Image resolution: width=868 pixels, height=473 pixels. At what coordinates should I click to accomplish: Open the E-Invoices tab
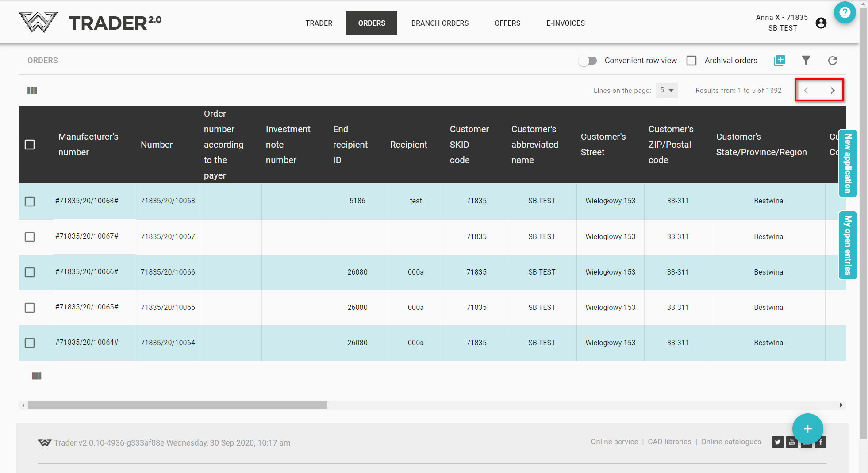click(565, 23)
